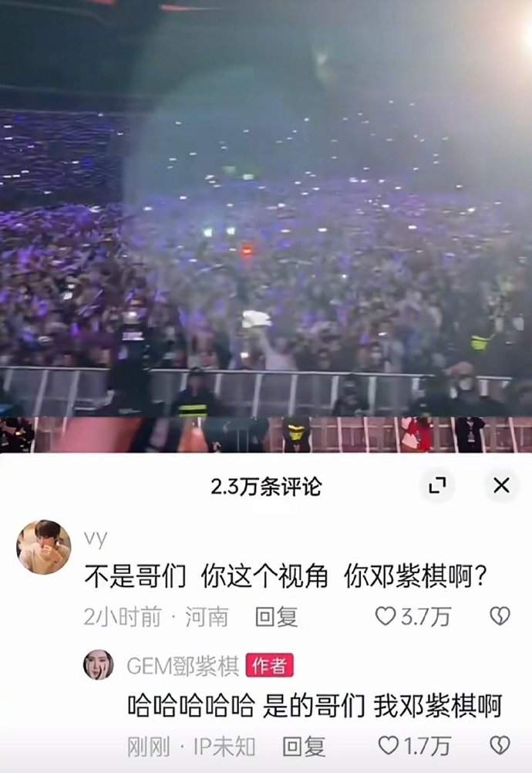Open vy's profile avatar
Image resolution: width=532 pixels, height=773 pixels.
click(44, 547)
